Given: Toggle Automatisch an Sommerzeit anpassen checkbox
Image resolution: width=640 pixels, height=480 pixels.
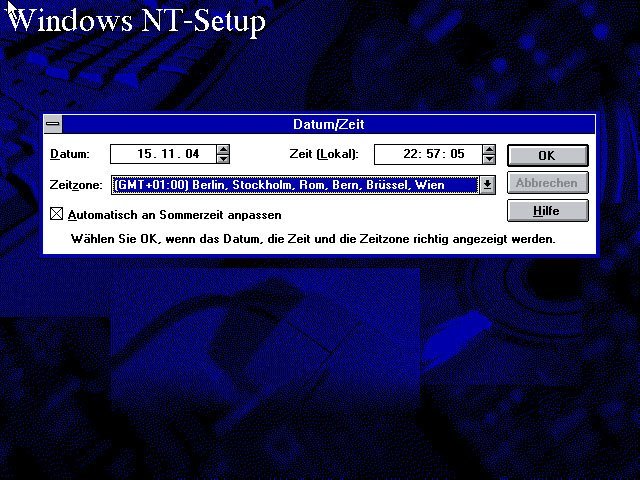Looking at the screenshot, I should click(x=56, y=214).
